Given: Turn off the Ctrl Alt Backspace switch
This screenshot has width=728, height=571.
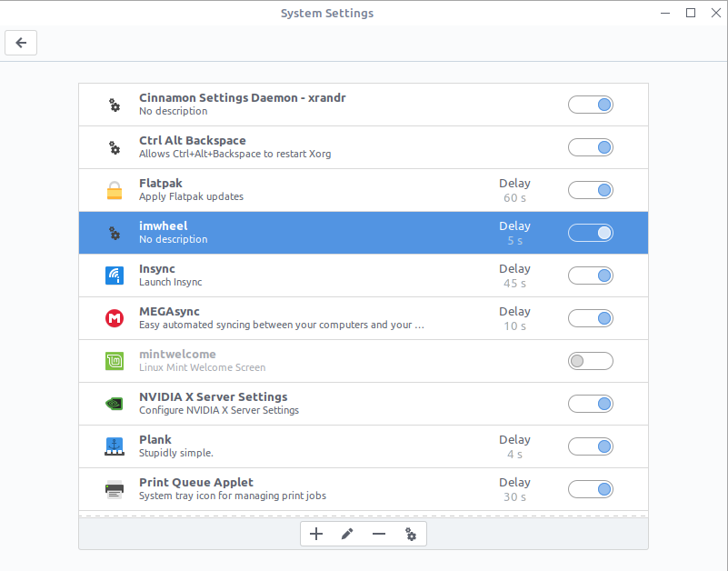Looking at the screenshot, I should tap(590, 147).
